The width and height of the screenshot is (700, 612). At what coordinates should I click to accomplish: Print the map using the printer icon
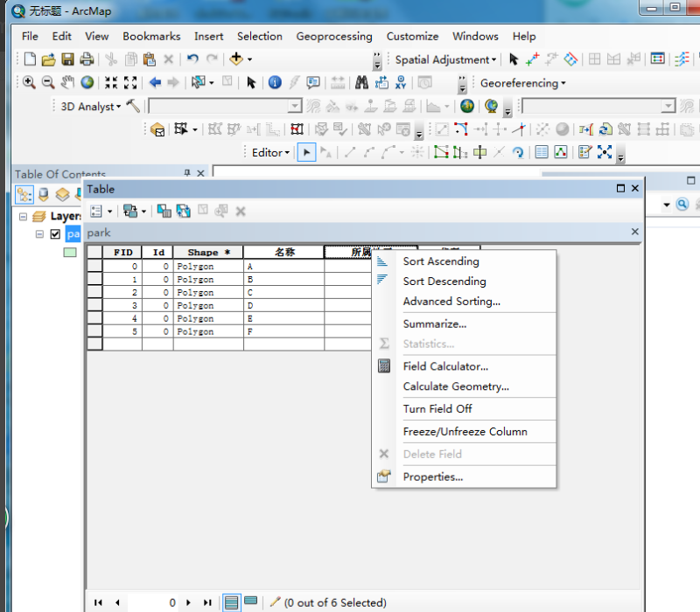(87, 59)
